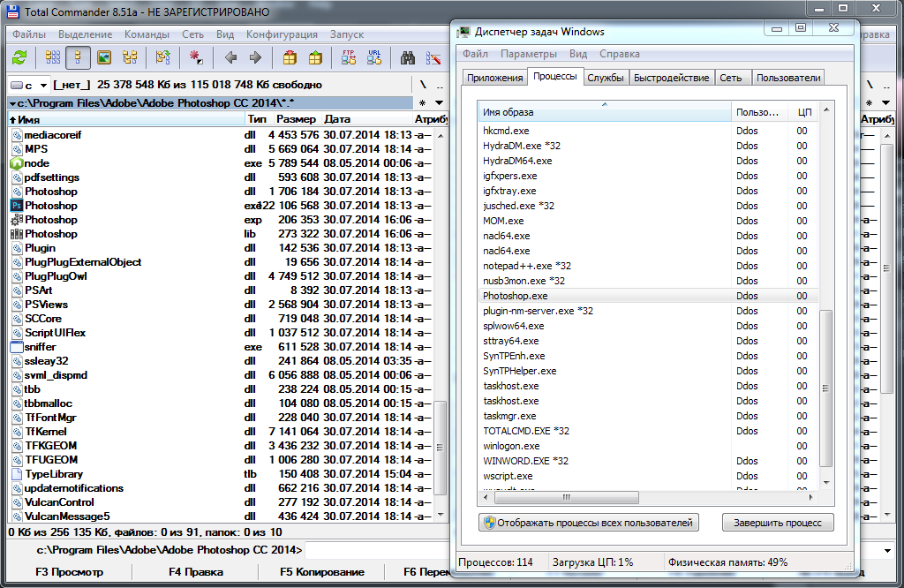The height and width of the screenshot is (588, 904).
Task: Open left panel directory history down arrow
Action: point(440,103)
